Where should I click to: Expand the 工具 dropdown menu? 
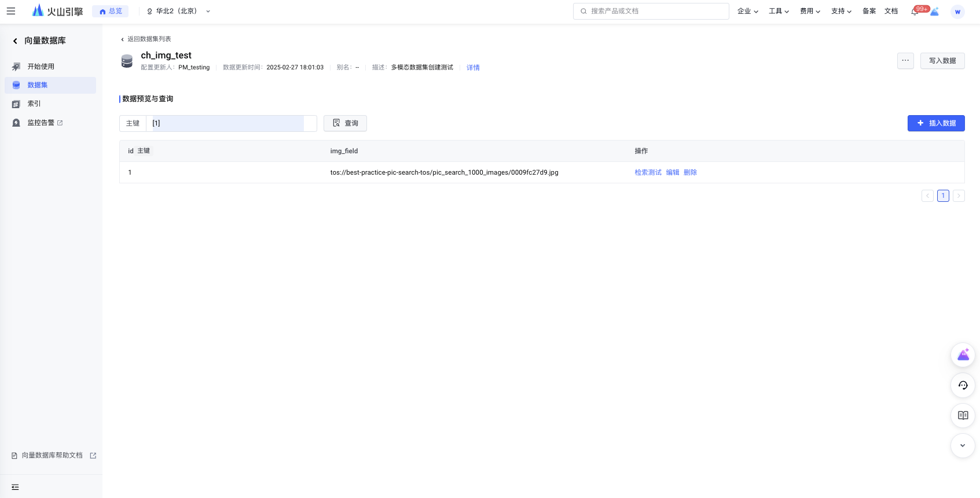pos(779,11)
